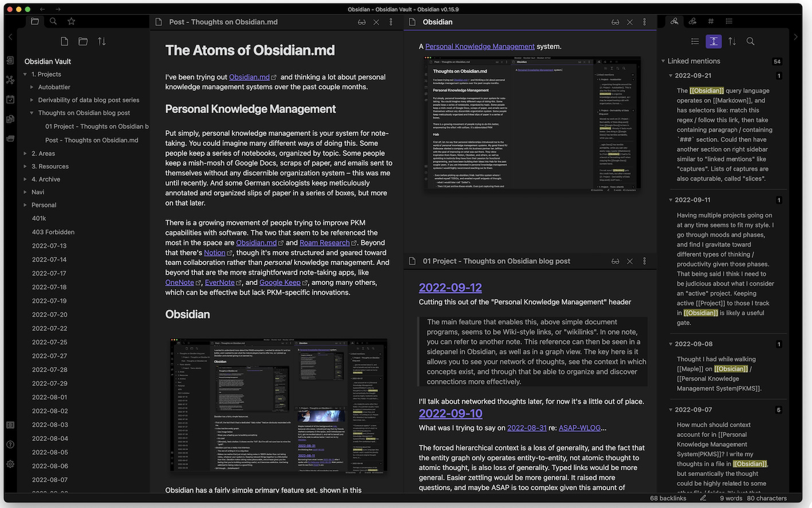Open more options for Post - Thoughts on Obsidian.md pane
This screenshot has height=508, width=812.
coord(391,22)
